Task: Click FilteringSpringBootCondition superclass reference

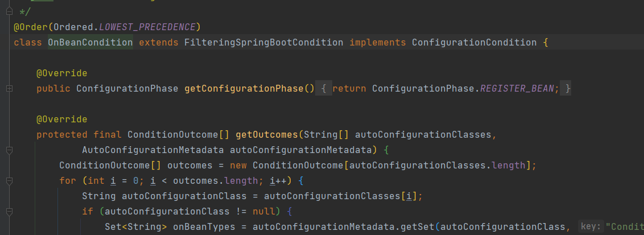Action: point(263,43)
